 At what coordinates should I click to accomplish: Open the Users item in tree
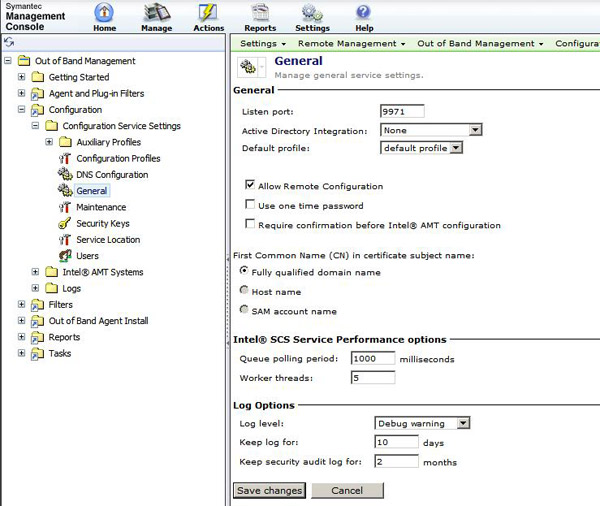87,256
